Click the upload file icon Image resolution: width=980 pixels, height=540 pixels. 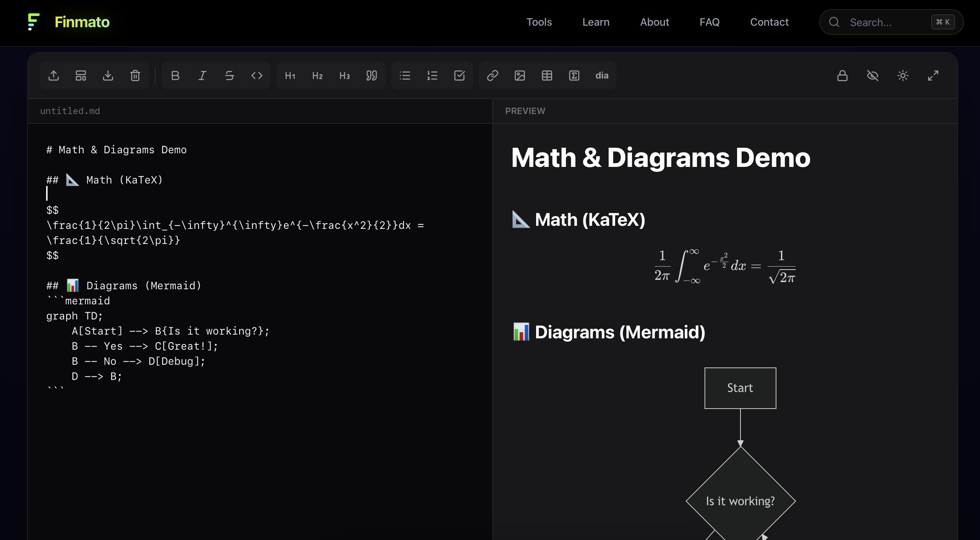[x=54, y=76]
